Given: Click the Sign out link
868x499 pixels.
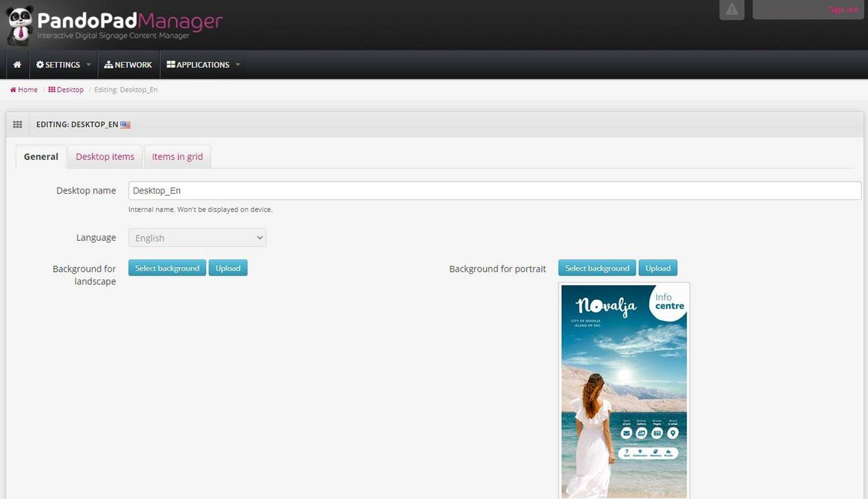Looking at the screenshot, I should (x=844, y=9).
